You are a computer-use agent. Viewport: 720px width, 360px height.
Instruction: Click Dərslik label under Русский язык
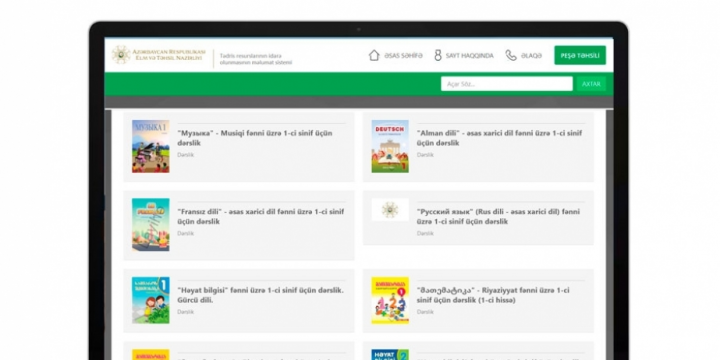coord(425,233)
